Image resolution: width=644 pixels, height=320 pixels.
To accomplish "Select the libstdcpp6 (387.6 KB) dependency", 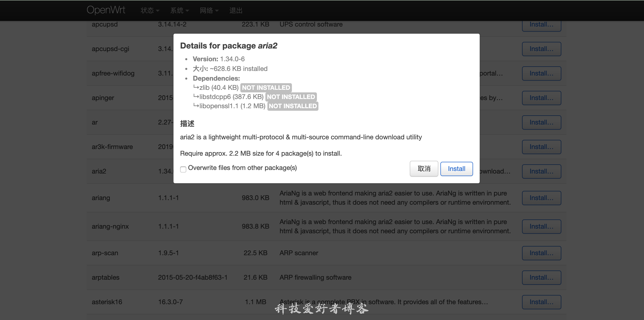I will (x=231, y=97).
